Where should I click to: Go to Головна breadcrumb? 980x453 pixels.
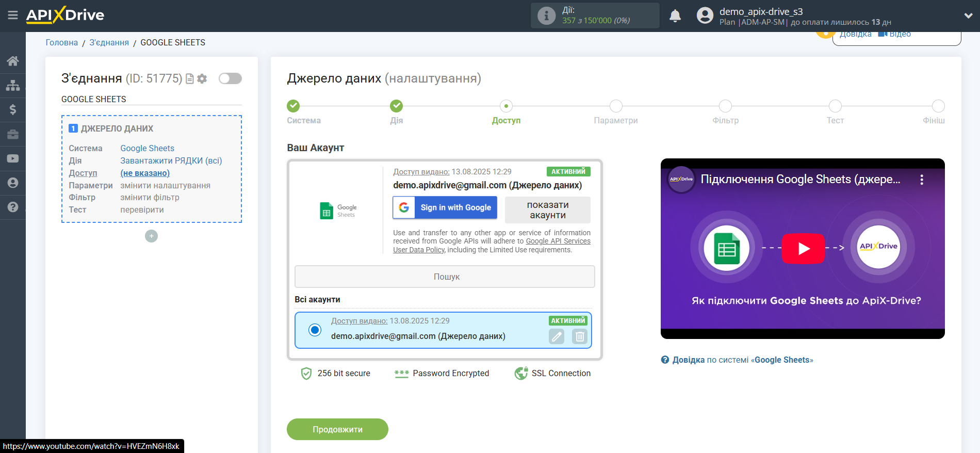[62, 42]
